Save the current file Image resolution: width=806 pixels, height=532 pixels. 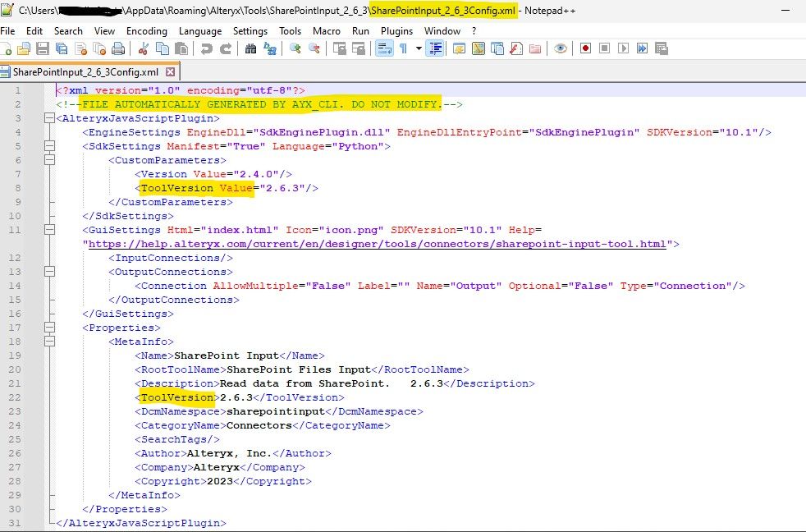click(43, 48)
